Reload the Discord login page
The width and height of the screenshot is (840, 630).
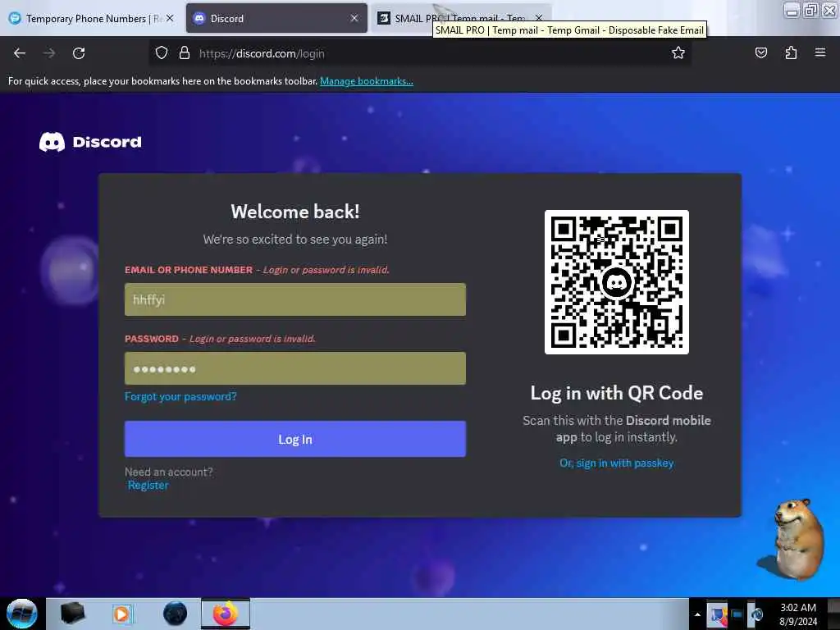pos(79,53)
